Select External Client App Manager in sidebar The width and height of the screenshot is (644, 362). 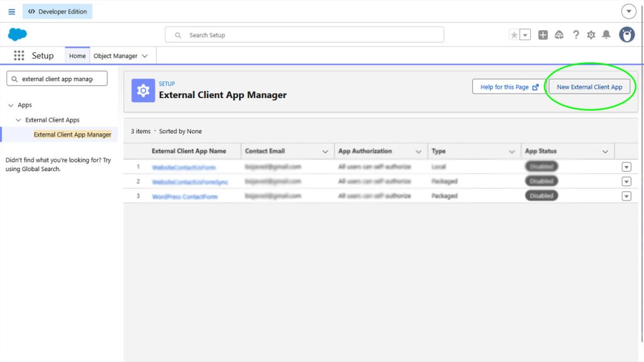tap(72, 134)
